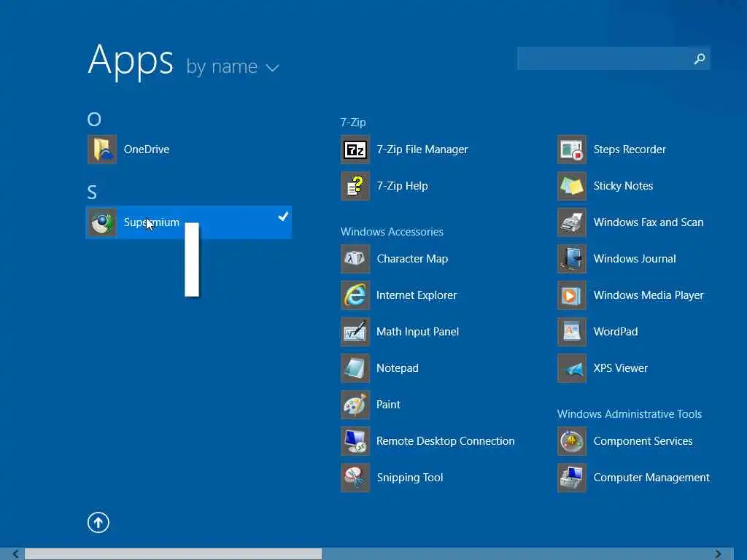The image size is (747, 560).
Task: Click the 'Windows Journal' text label
Action: pos(635,259)
